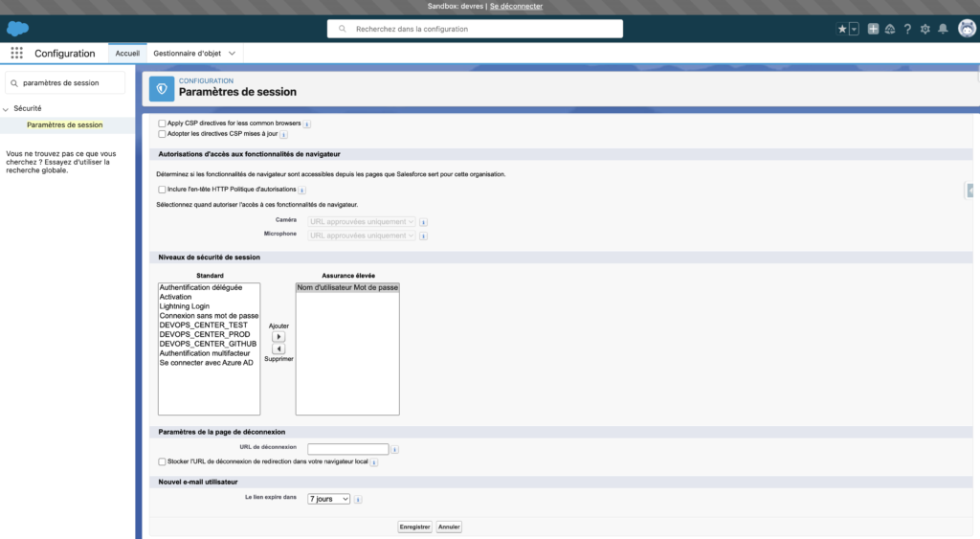Click the Salesforce cloud logo
The image size is (980, 539).
point(17,29)
